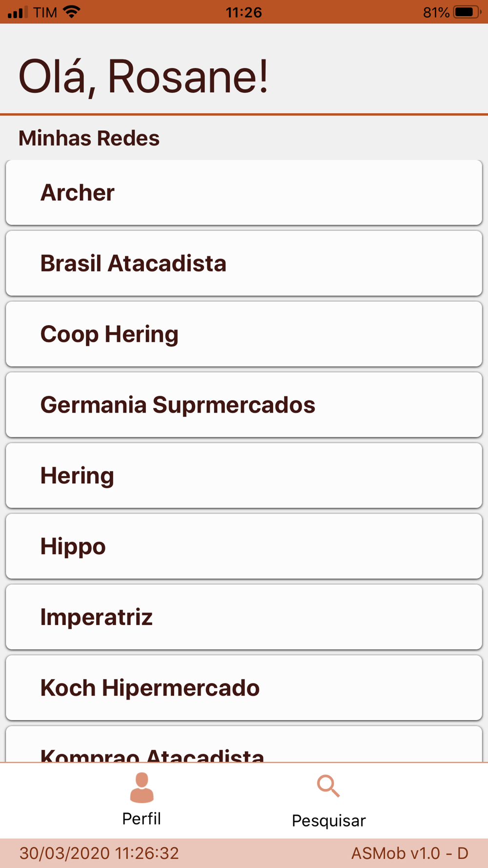Open the Perfil person icon

(142, 787)
